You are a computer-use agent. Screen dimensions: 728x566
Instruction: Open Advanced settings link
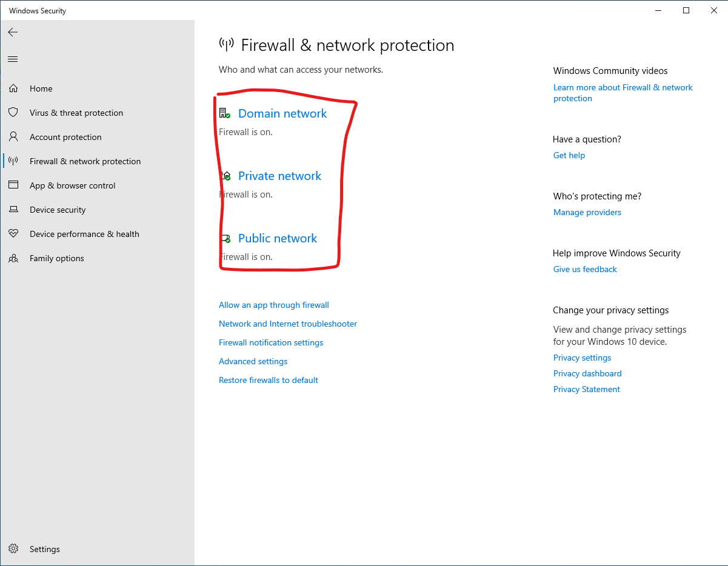(x=253, y=361)
